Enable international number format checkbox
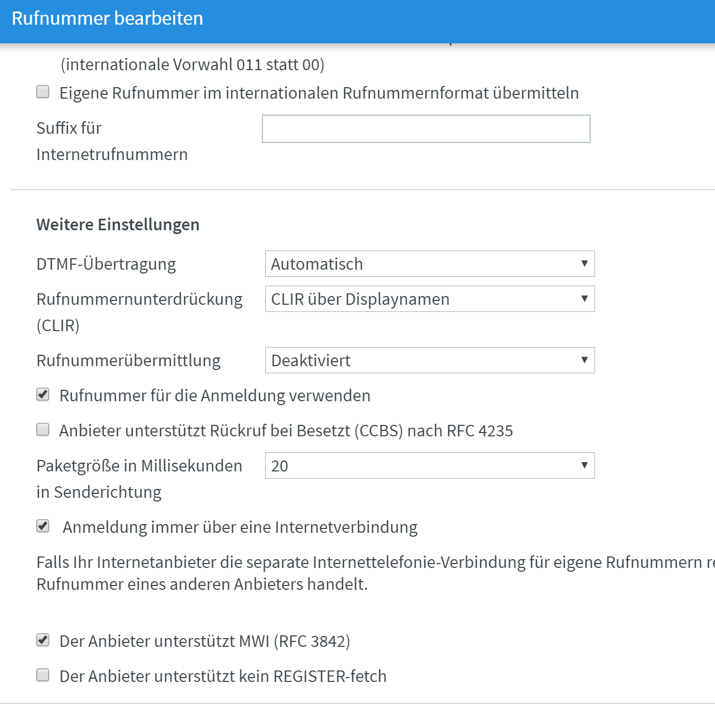This screenshot has height=728, width=715. (43, 92)
